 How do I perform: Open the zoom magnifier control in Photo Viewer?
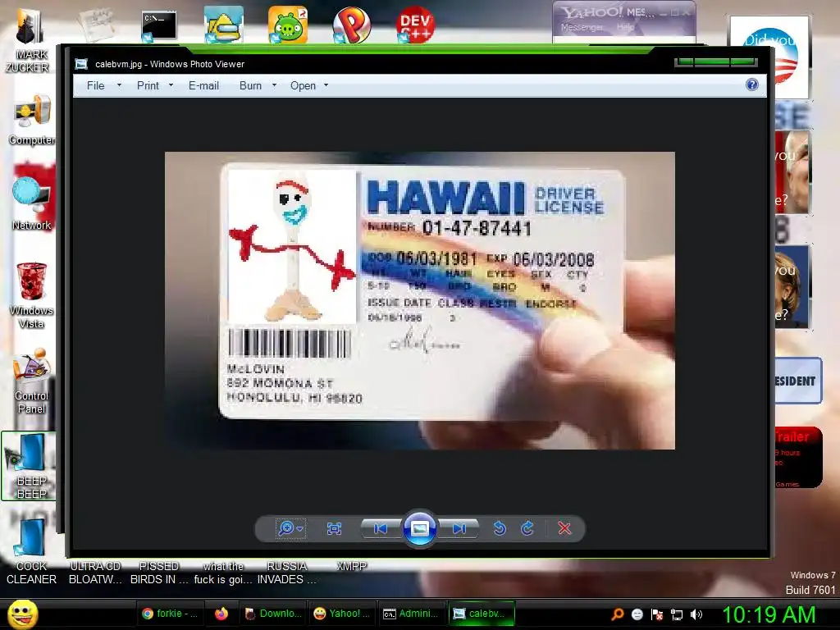pos(290,529)
